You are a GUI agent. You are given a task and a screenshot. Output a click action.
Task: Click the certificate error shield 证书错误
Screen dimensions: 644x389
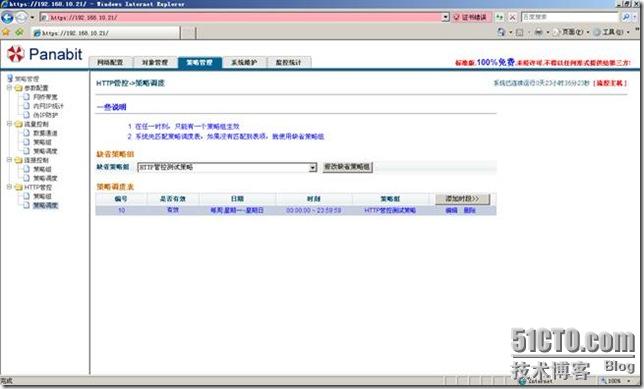point(470,17)
